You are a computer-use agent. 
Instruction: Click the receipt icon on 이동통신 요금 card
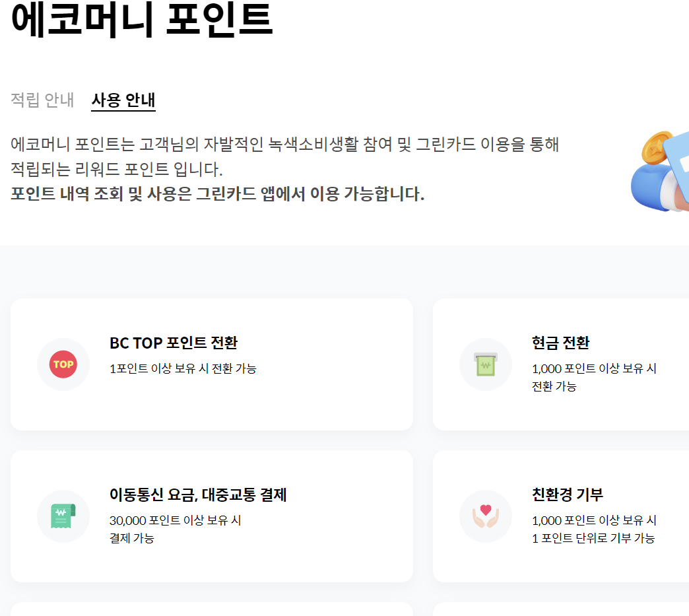point(63,516)
